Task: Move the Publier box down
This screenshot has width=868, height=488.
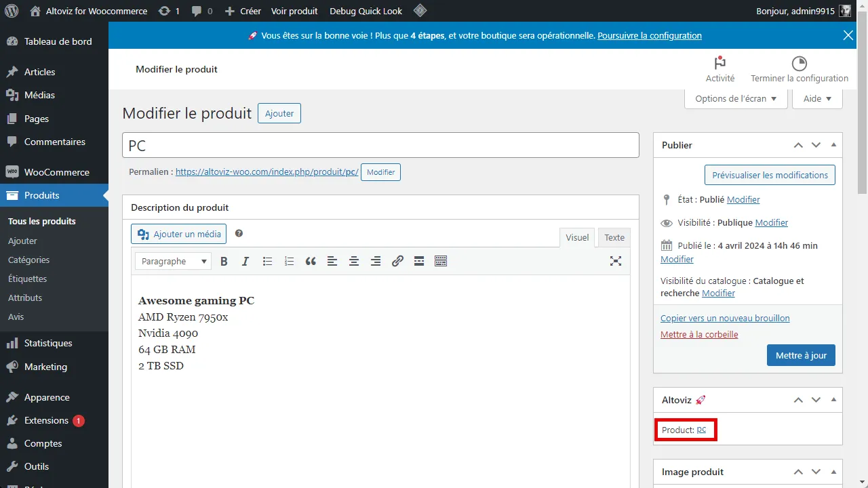Action: click(x=816, y=145)
